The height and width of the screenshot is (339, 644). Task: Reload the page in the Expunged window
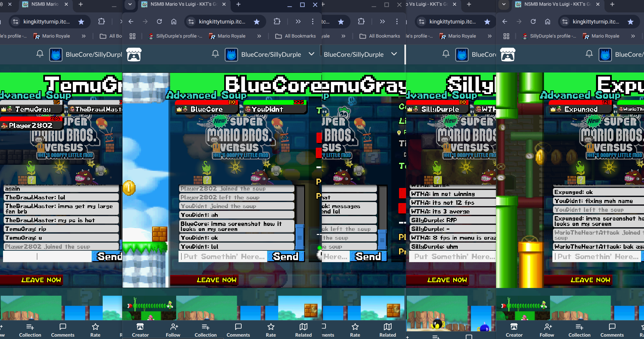pos(533,21)
